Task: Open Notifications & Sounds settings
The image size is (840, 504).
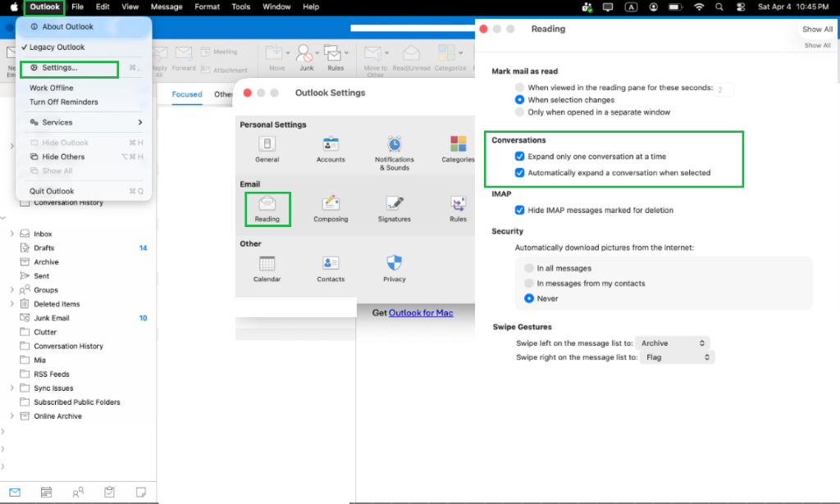Action: (395, 144)
